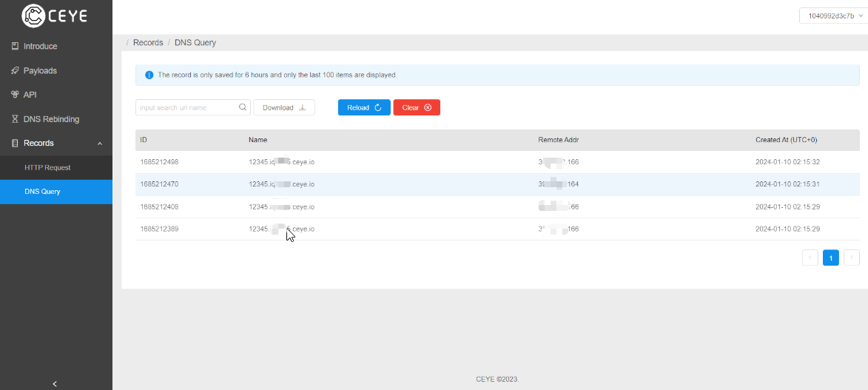Click the Created At (UTC+0) header
This screenshot has width=868, height=390.
[x=786, y=140]
